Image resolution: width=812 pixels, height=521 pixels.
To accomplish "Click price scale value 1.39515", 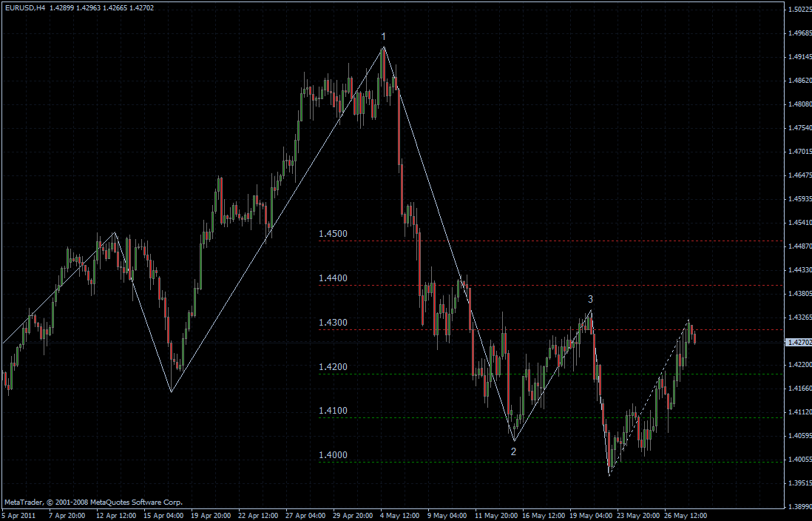I will (800, 483).
